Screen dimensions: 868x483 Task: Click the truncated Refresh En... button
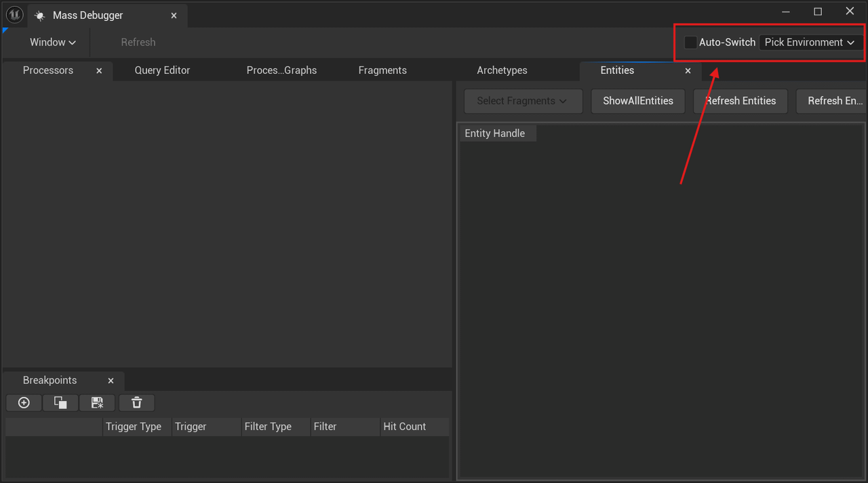pyautogui.click(x=833, y=101)
